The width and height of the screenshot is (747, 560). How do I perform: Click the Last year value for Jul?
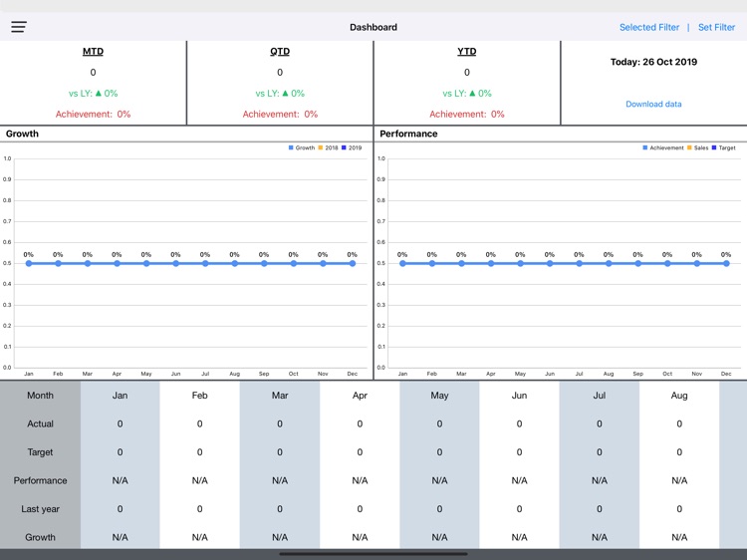click(x=600, y=509)
